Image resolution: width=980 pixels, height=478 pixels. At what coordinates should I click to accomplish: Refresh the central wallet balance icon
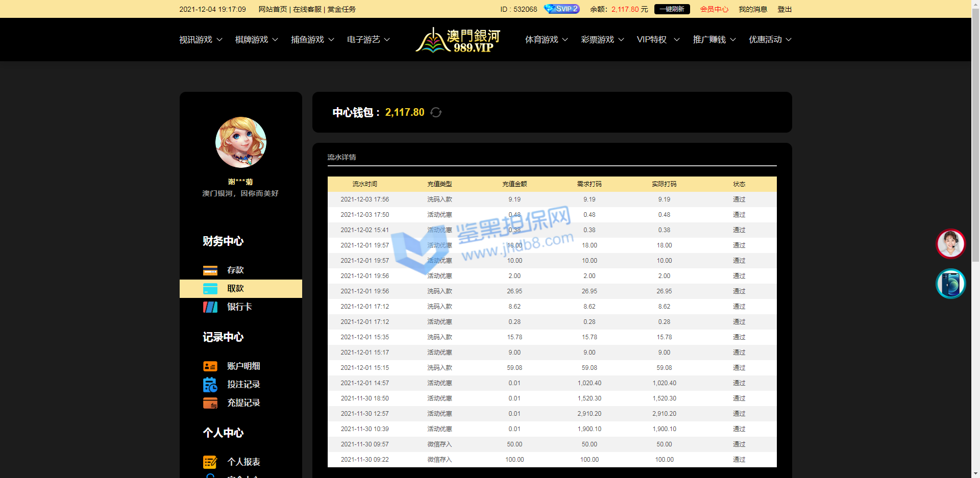tap(436, 112)
